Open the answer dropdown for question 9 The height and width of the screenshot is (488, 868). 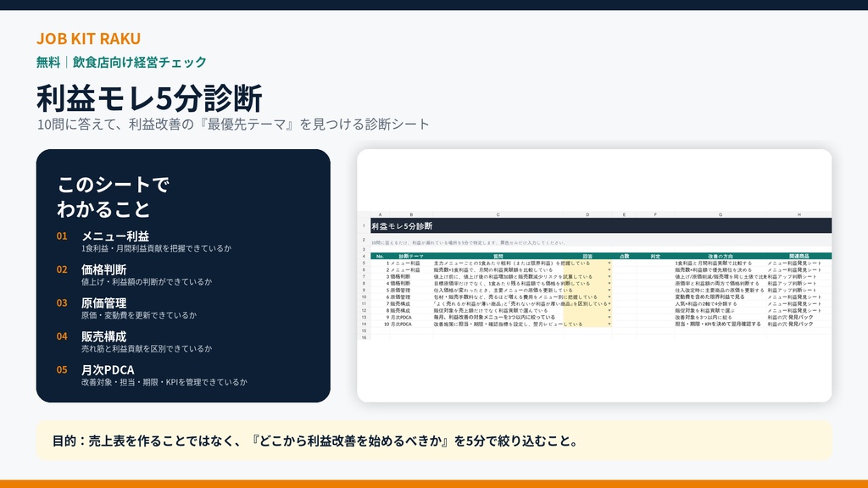[609, 318]
